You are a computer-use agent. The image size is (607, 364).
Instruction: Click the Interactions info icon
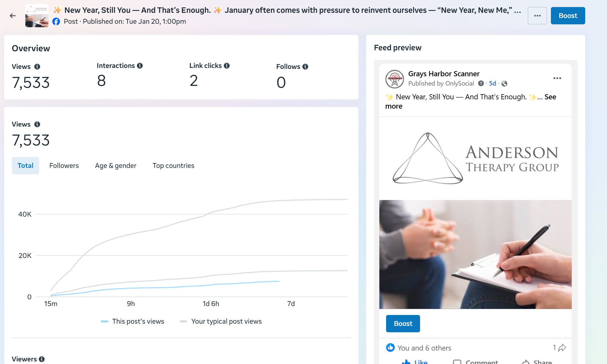[140, 66]
